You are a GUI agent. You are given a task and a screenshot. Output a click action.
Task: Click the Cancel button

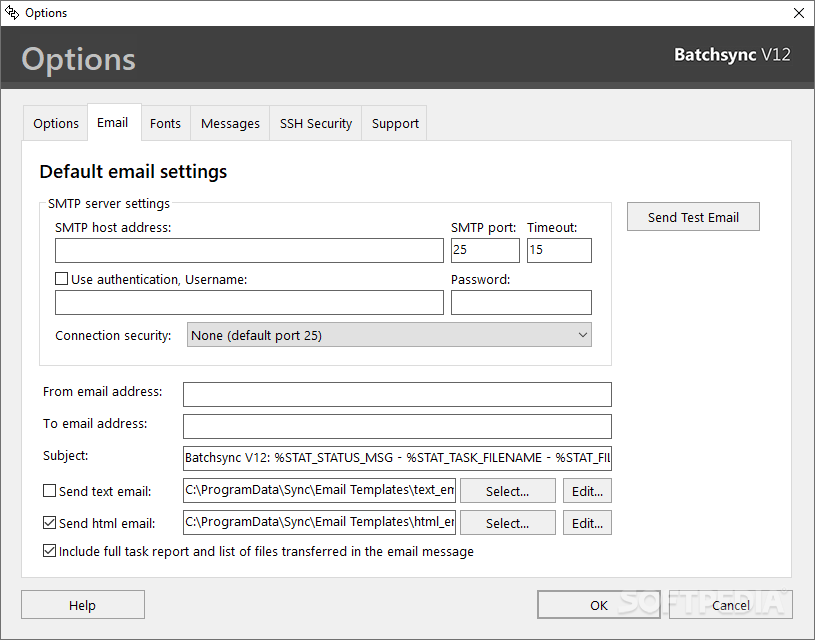pos(731,605)
